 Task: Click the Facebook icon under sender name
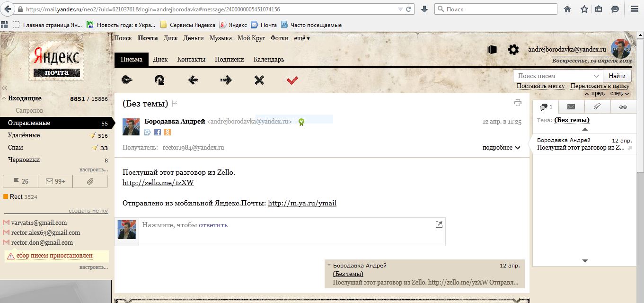point(158,132)
